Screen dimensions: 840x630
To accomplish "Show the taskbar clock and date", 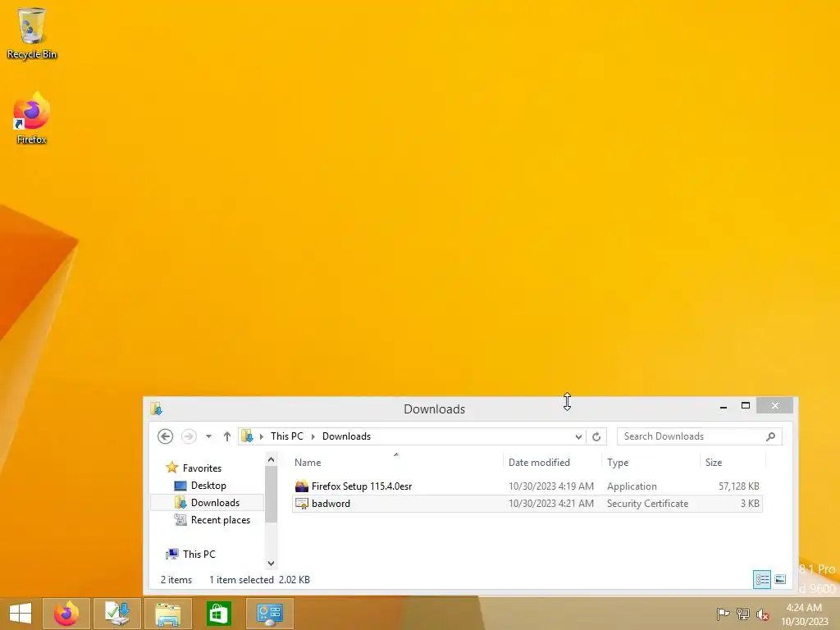I will tap(804, 614).
